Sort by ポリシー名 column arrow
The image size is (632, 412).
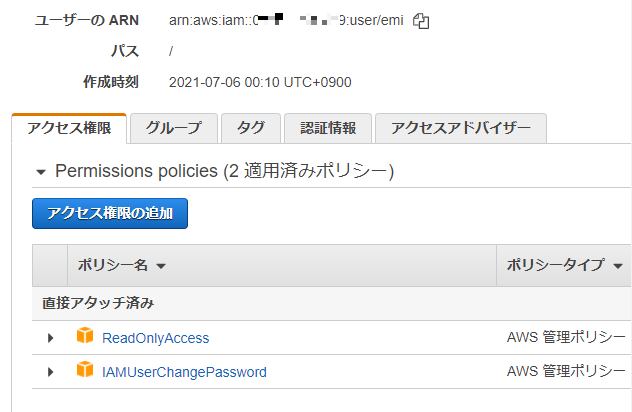click(161, 266)
